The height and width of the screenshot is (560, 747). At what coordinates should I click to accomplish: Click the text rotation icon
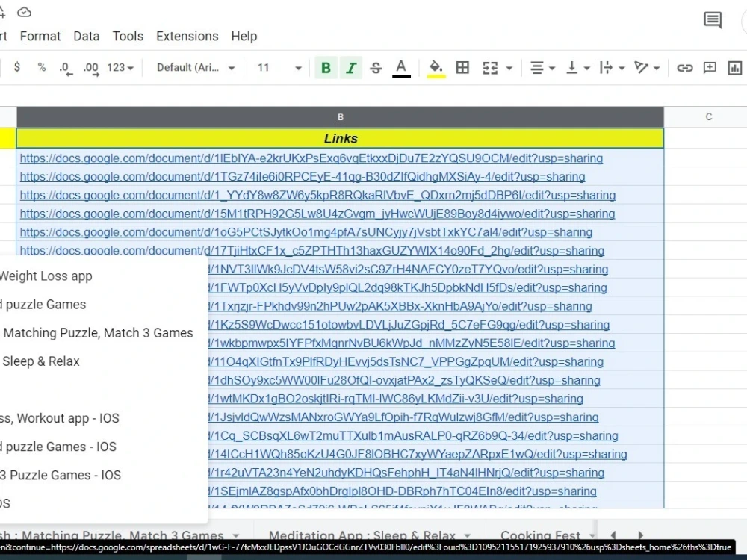pos(641,68)
